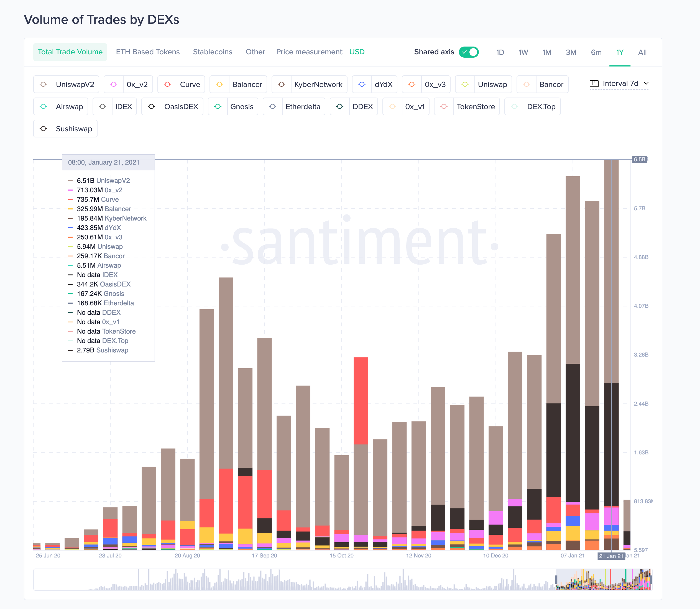
Task: Switch to the Stablecoins tab
Action: click(x=213, y=52)
